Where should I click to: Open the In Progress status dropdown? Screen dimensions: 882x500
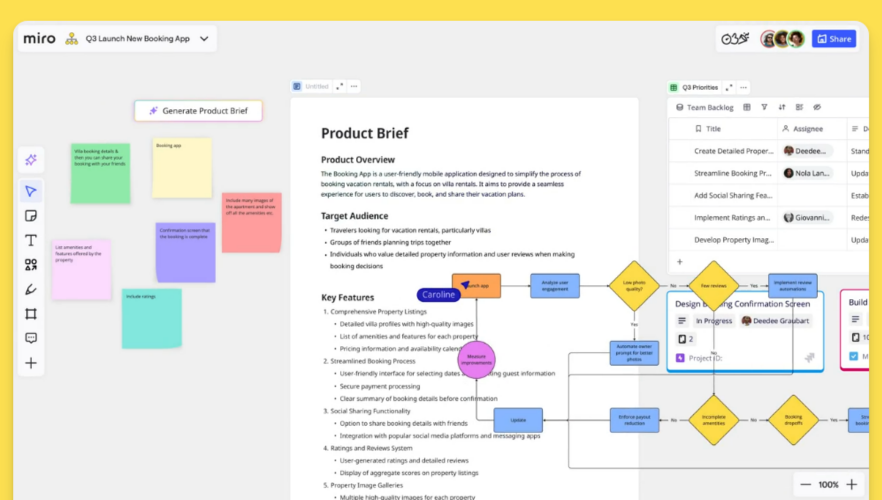coord(714,321)
